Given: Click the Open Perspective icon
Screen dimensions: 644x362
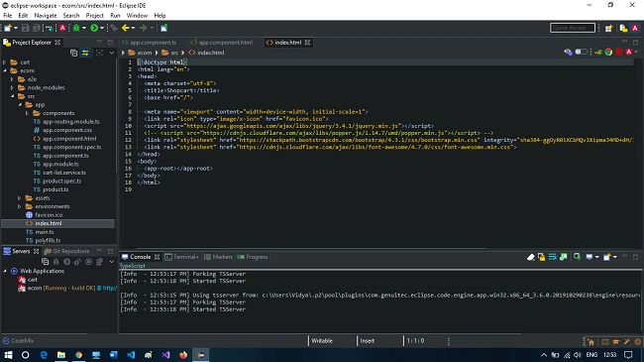Looking at the screenshot, I should 608,28.
